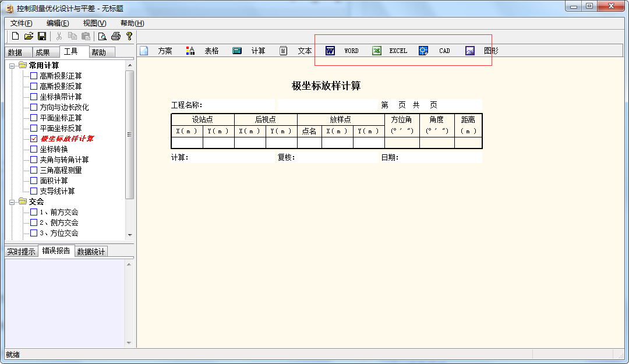Switch to the 成果 tab
629x364 pixels.
[43, 52]
